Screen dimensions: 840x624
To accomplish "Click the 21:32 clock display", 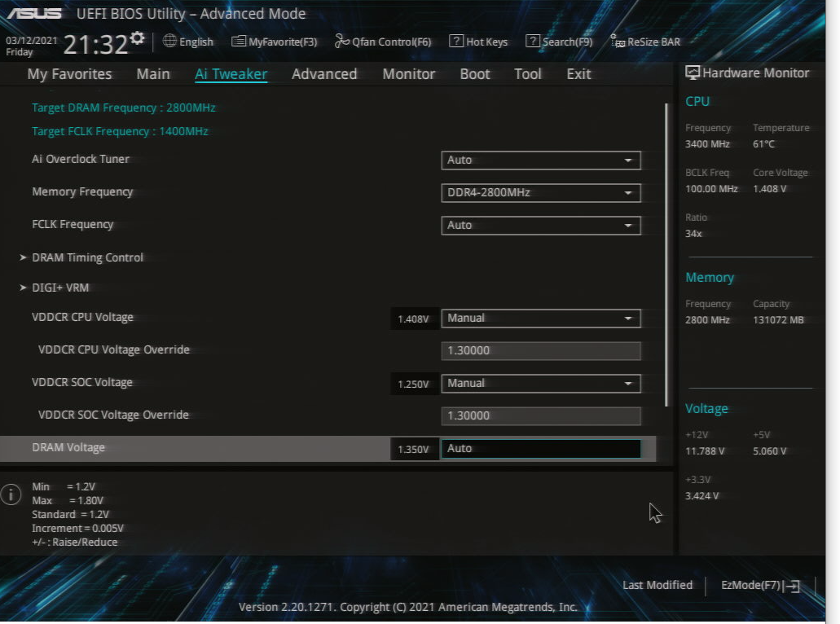I will click(95, 45).
